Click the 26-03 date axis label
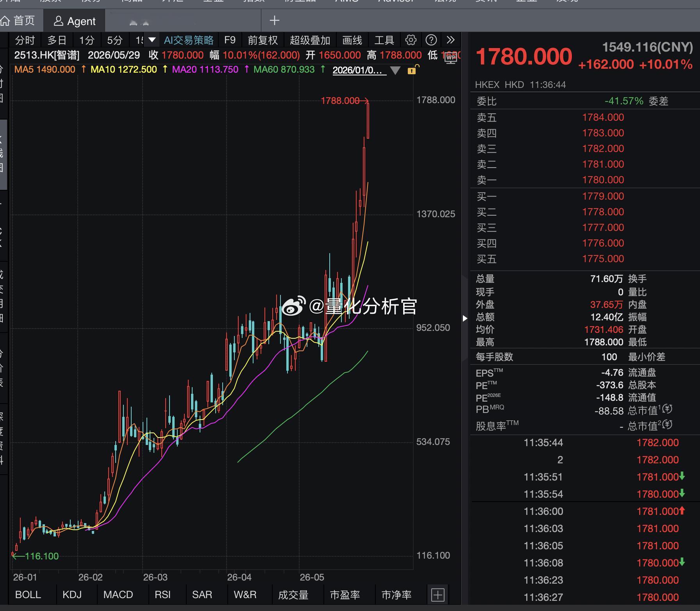This screenshot has width=700, height=611. pyautogui.click(x=155, y=577)
